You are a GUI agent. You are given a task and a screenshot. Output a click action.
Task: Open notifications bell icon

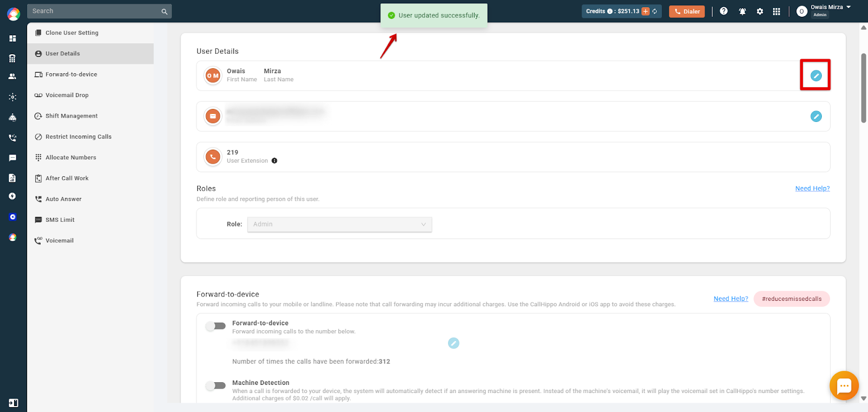[742, 11]
